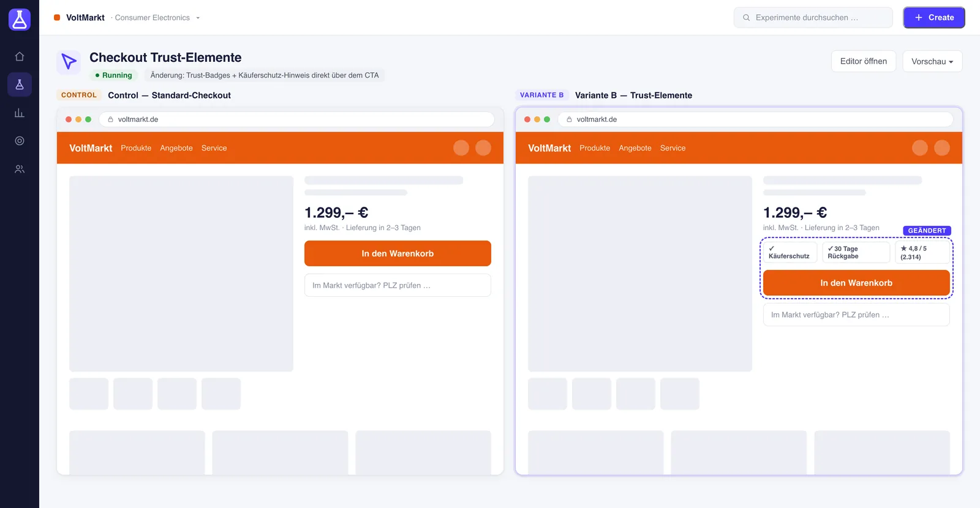Click the GEÄNDERT tag above the trust badges
This screenshot has width=980, height=508.
point(927,231)
